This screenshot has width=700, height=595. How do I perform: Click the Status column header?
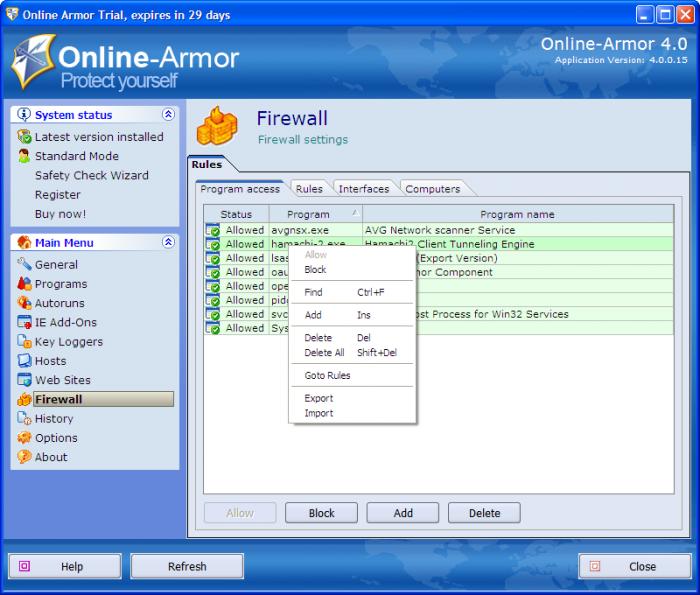click(x=236, y=214)
